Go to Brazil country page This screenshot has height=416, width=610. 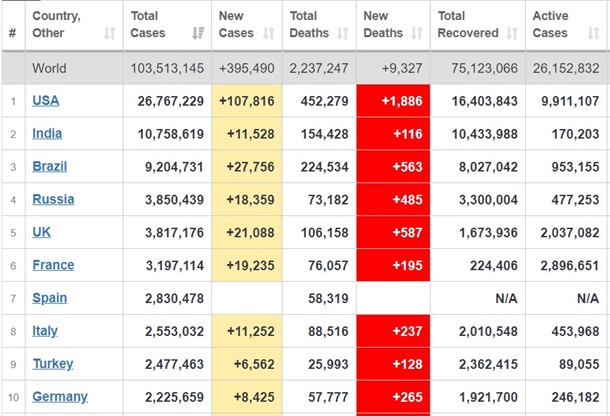(x=50, y=166)
